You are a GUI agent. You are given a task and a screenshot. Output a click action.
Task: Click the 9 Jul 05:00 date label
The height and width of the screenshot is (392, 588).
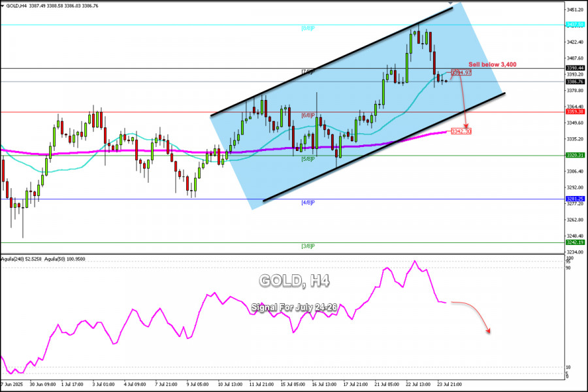coord(197,385)
